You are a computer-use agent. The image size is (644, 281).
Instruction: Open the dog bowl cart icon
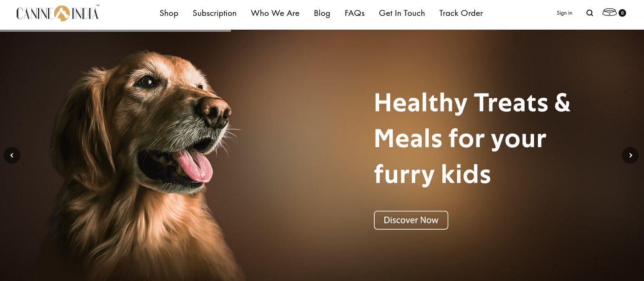pyautogui.click(x=609, y=13)
